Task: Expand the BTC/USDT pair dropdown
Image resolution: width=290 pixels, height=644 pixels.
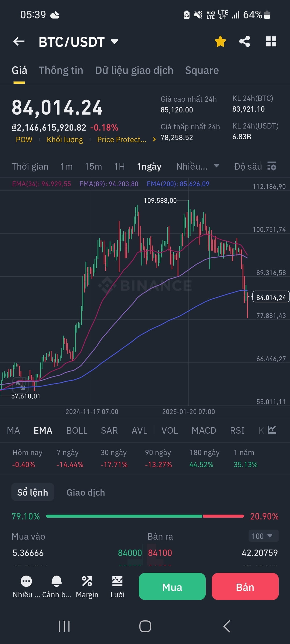Action: coord(114,42)
